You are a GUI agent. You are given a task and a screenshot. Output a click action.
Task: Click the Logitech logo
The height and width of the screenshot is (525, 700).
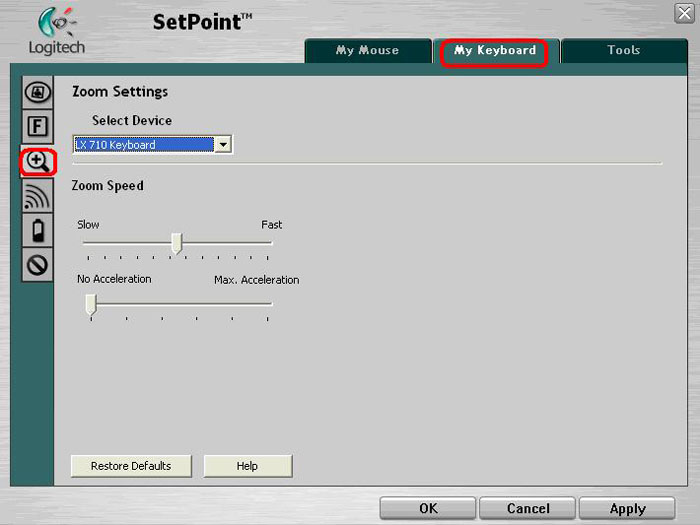tap(57, 30)
